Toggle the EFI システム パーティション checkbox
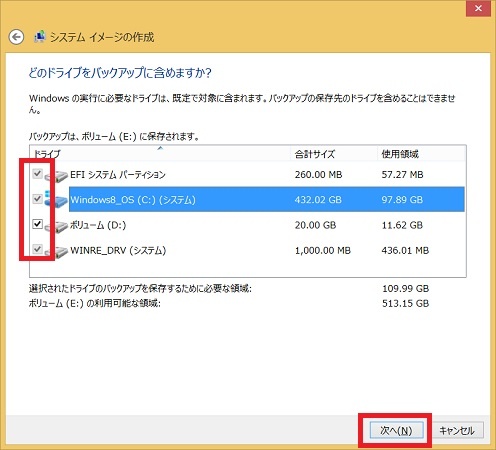Viewport: 496px width, 450px height. pos(37,173)
